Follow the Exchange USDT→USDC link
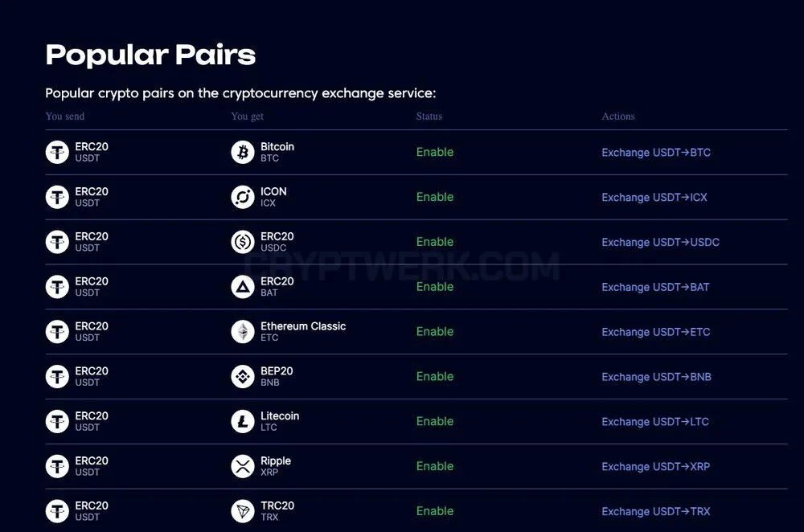804x532 pixels. [x=660, y=242]
